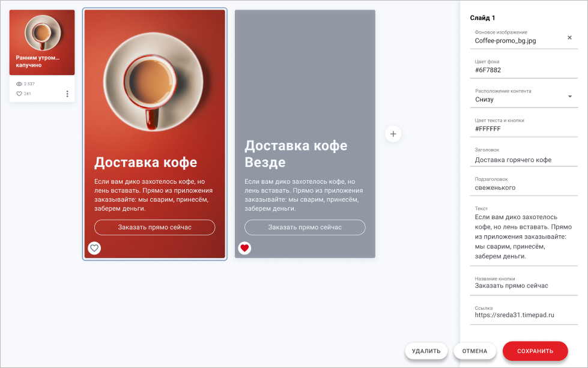Expand the content position dropdown
The width and height of the screenshot is (588, 368).
tap(569, 97)
